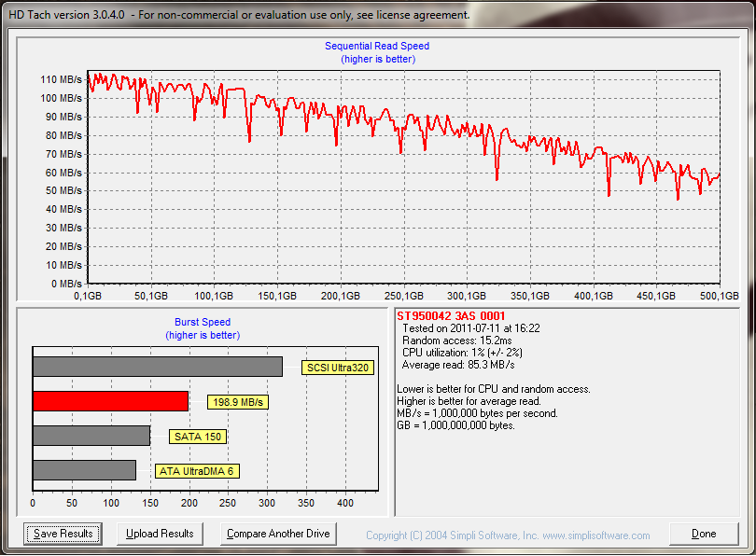Select the ATA UltraDMA 6 gray bar
The height and width of the screenshot is (556, 756).
pos(84,470)
